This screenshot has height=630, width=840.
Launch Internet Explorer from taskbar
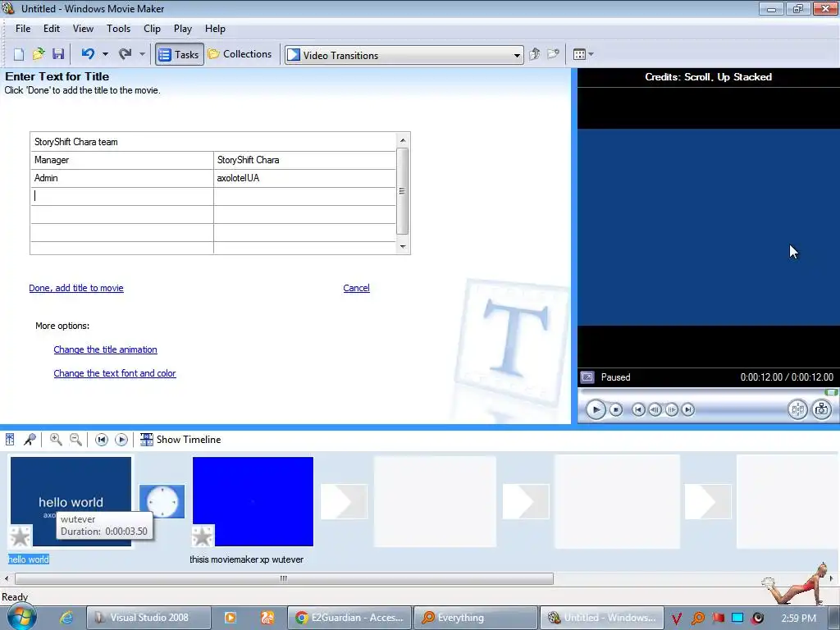(66, 618)
